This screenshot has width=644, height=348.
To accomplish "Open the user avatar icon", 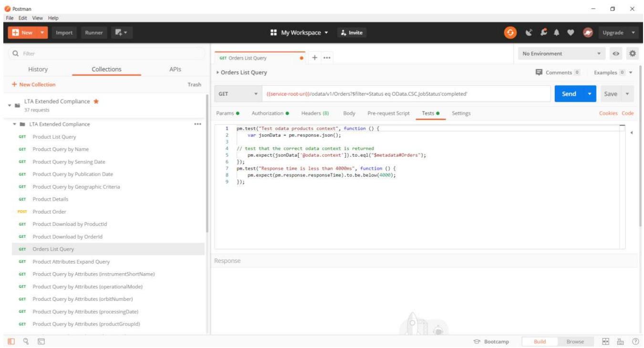I will (x=588, y=32).
